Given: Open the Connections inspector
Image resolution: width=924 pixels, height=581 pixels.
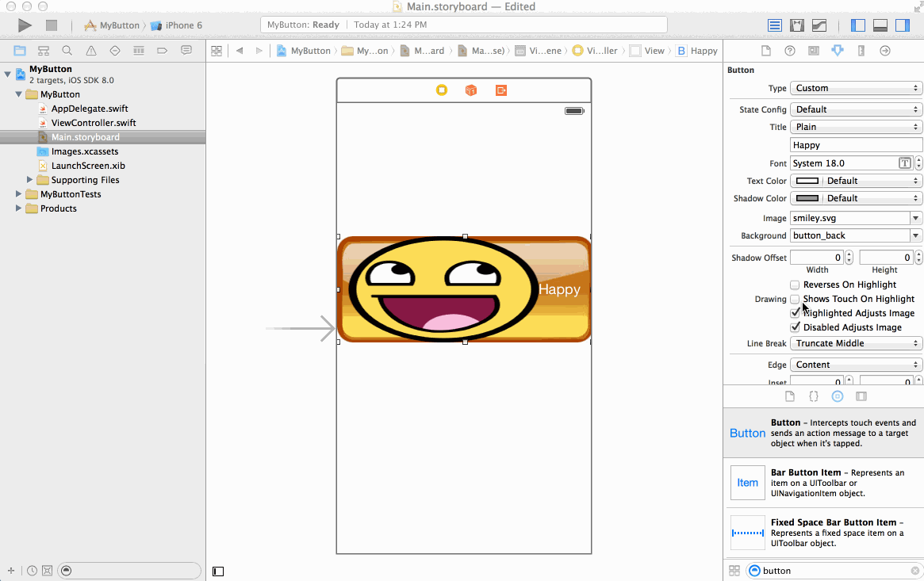Looking at the screenshot, I should point(885,51).
